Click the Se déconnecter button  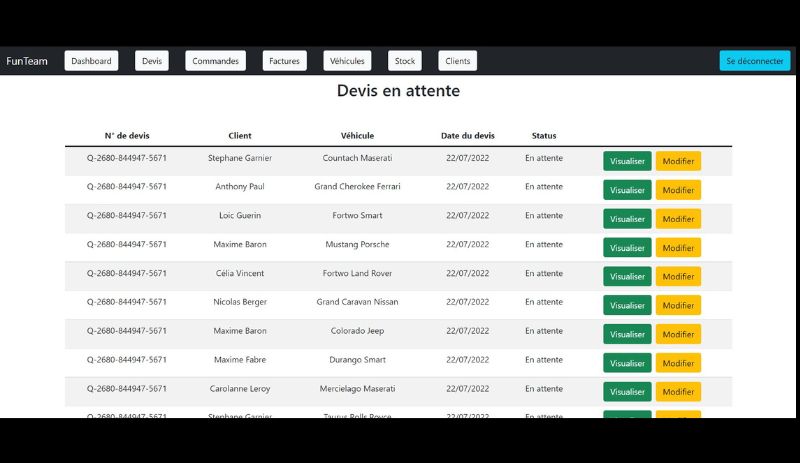[x=755, y=61]
